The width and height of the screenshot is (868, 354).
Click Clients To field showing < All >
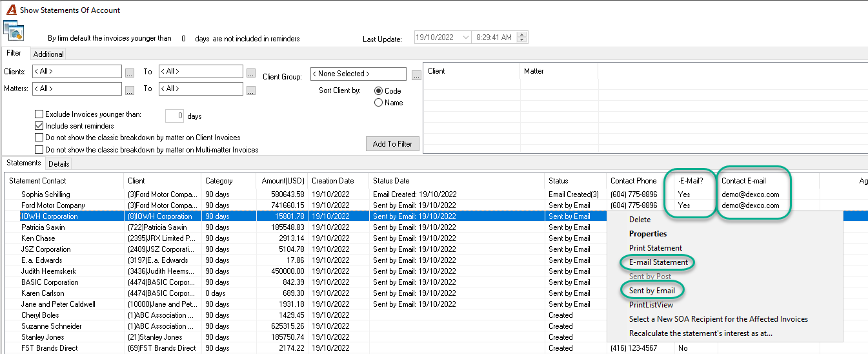[x=201, y=72]
